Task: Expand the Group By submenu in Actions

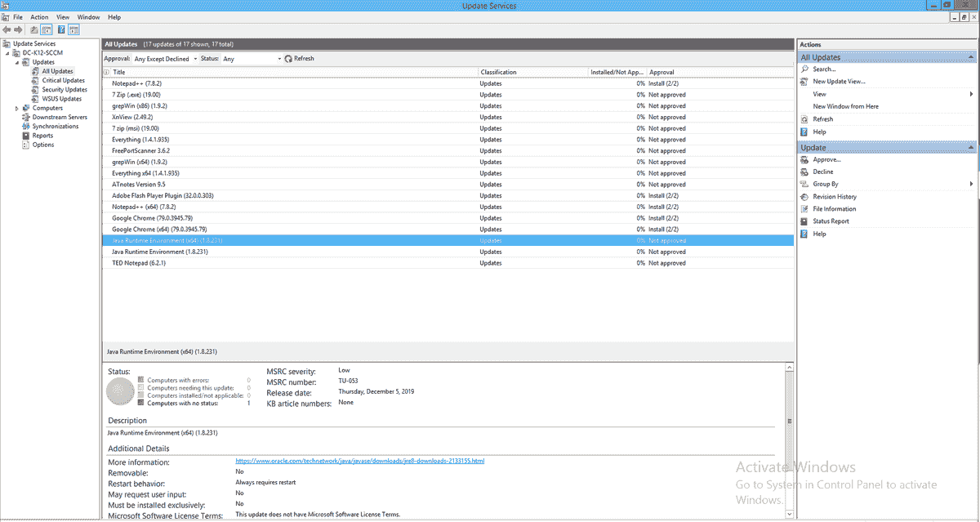Action: [x=971, y=185]
